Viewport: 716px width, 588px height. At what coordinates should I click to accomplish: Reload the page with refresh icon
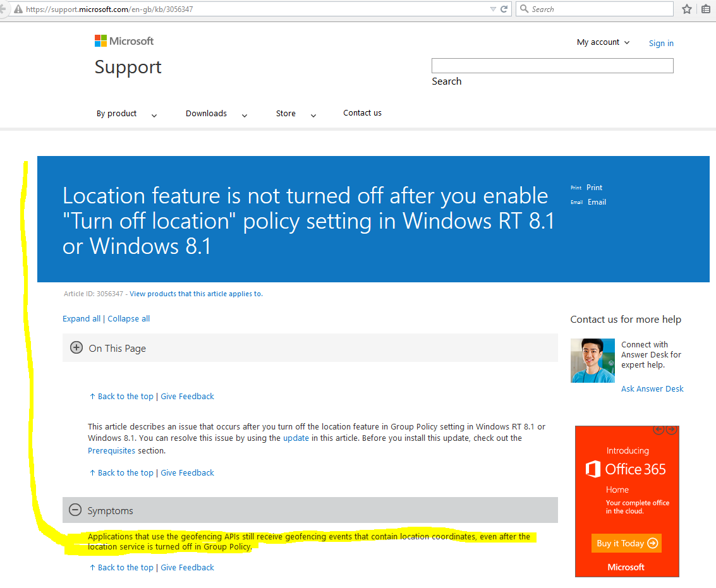coord(504,9)
